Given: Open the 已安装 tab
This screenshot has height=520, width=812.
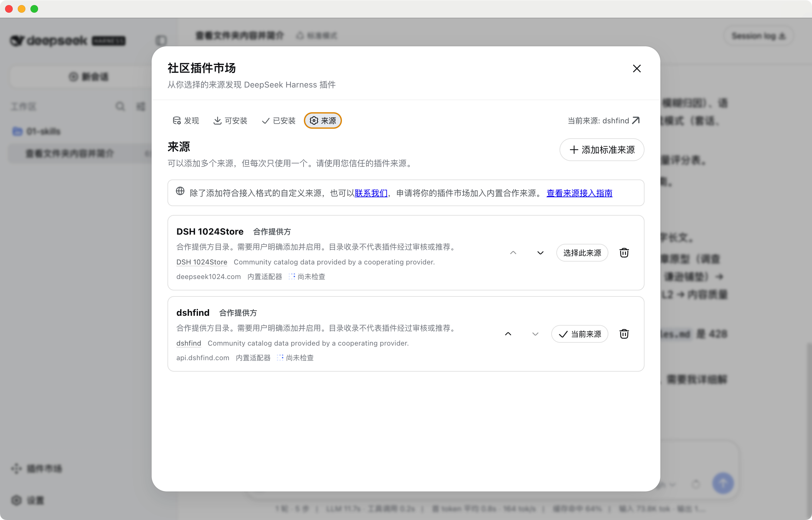Looking at the screenshot, I should (x=279, y=120).
